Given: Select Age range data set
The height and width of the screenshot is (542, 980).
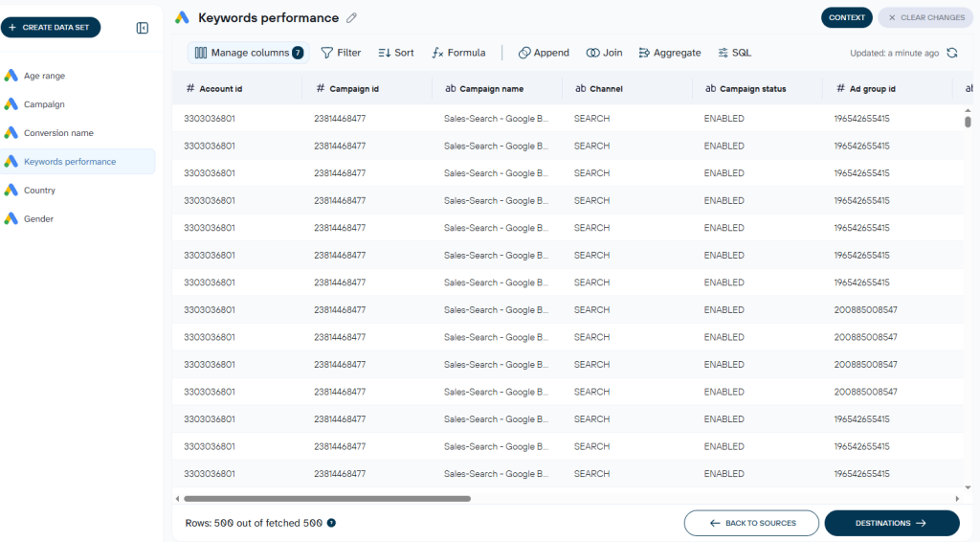Looking at the screenshot, I should coord(78,76).
